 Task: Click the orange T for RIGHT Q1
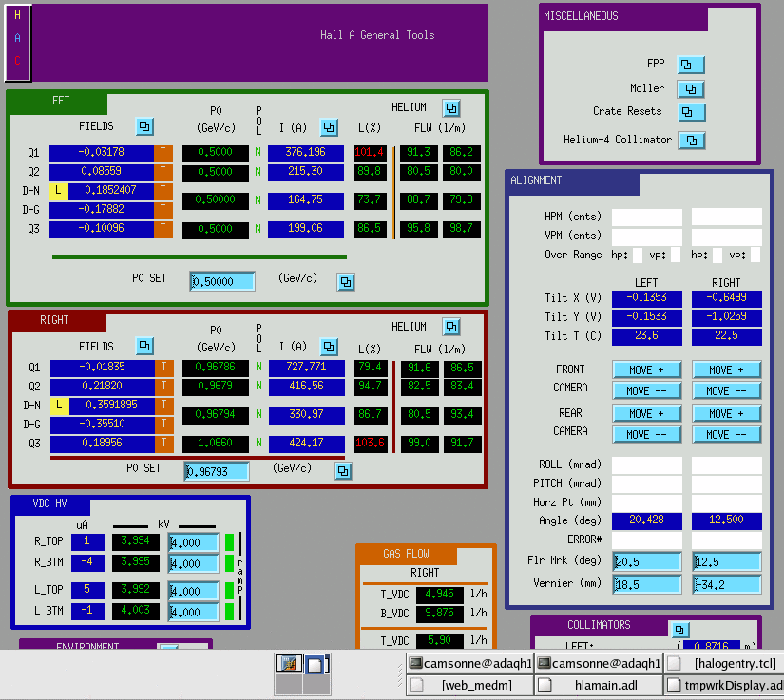[x=164, y=368]
